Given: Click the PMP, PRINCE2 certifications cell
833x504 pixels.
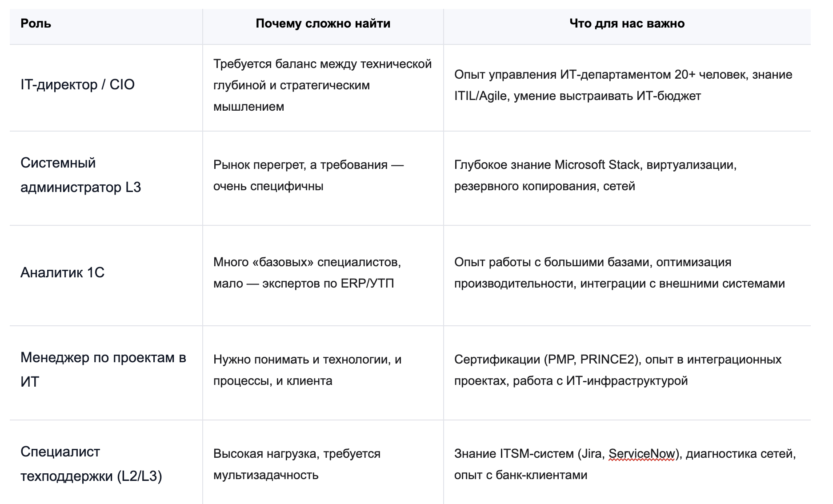Looking at the screenshot, I should pos(618,370).
